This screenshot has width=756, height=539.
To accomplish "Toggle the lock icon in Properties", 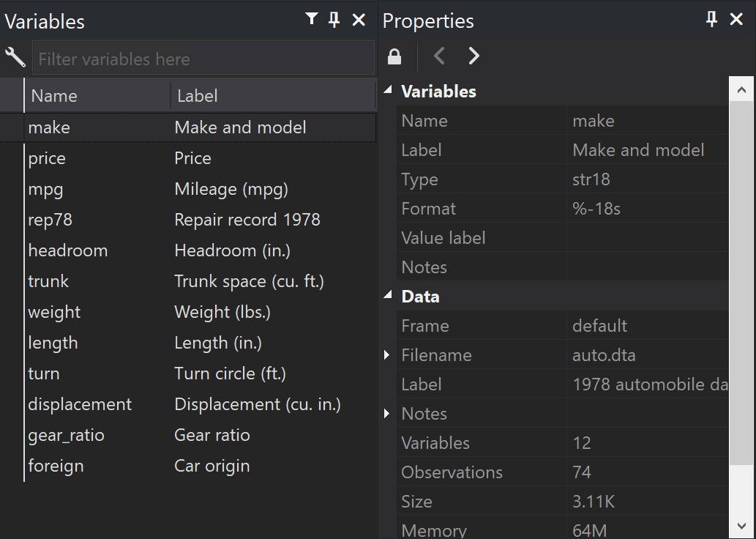I will pyautogui.click(x=394, y=56).
